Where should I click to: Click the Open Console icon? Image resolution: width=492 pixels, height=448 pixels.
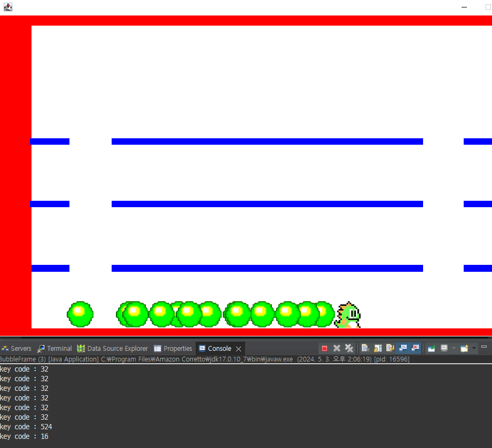point(464,348)
